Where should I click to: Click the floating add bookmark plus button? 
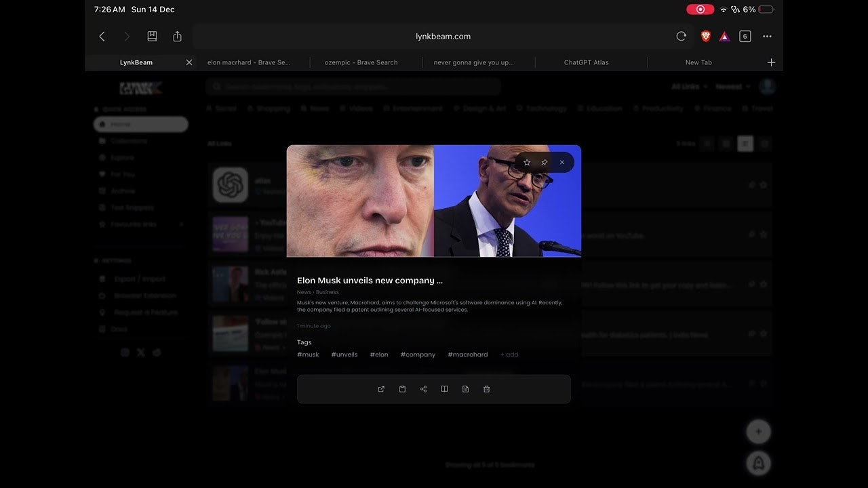[758, 432]
